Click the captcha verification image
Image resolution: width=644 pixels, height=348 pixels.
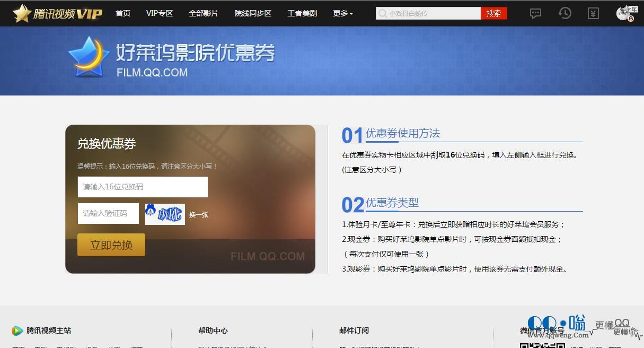(x=165, y=214)
